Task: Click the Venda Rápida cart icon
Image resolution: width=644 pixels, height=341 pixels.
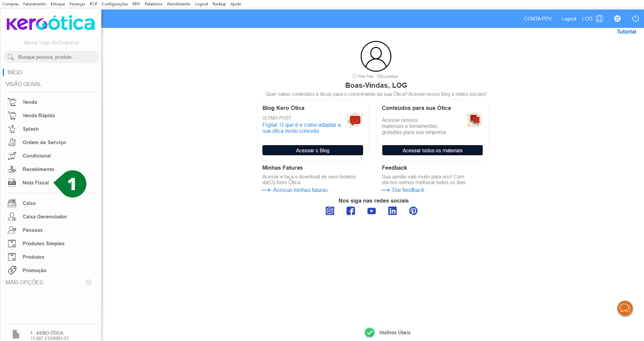Action: click(12, 115)
